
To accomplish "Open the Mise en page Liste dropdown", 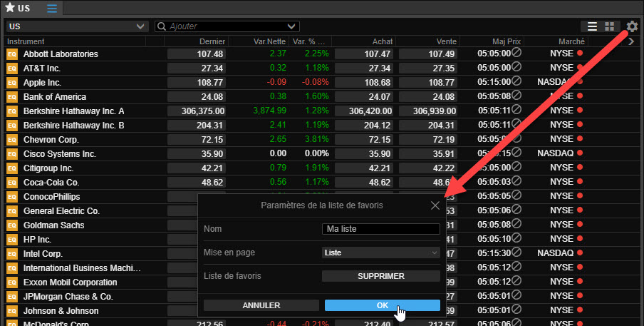I will [x=380, y=253].
